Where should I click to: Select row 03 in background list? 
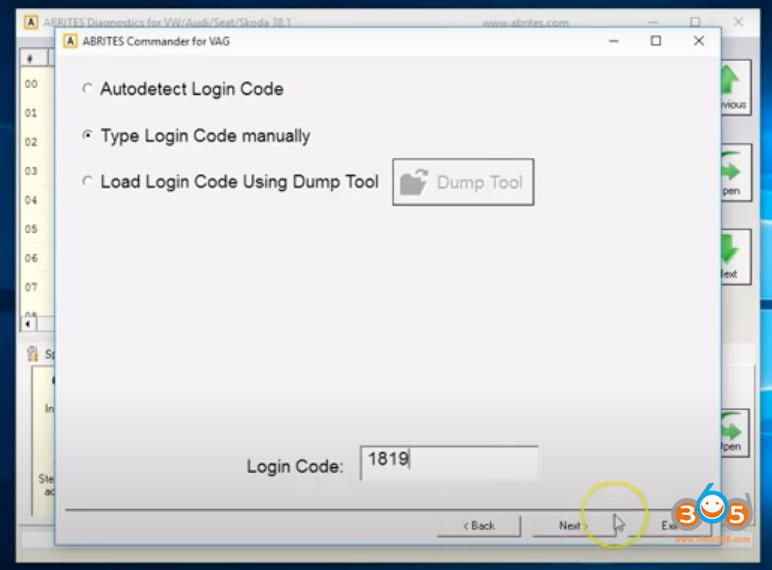(x=37, y=171)
